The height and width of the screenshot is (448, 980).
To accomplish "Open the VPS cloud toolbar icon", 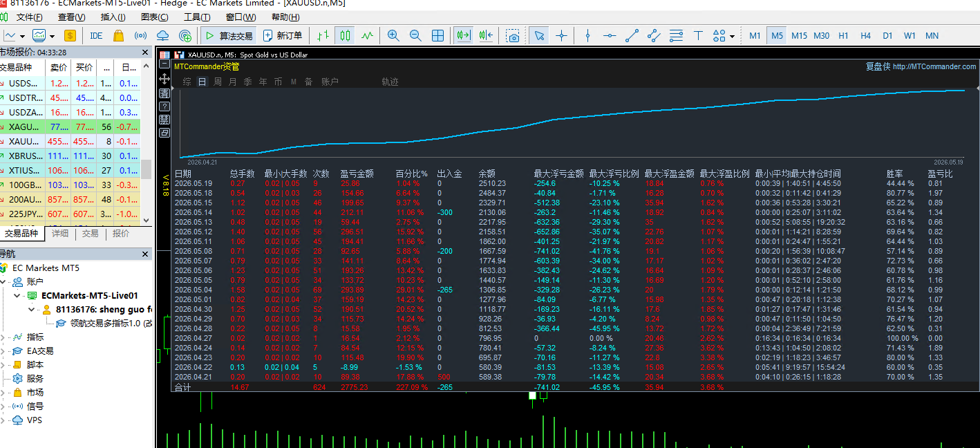I will [162, 35].
